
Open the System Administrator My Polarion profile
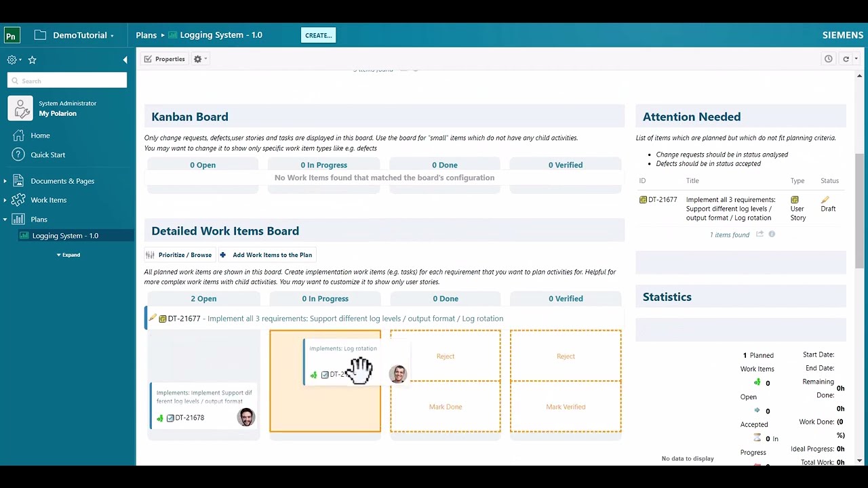tap(67, 108)
